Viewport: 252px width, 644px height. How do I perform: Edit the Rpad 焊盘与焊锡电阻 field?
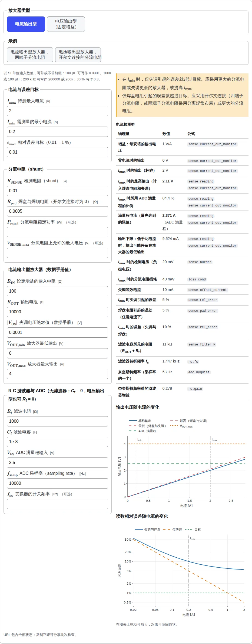[58, 211]
